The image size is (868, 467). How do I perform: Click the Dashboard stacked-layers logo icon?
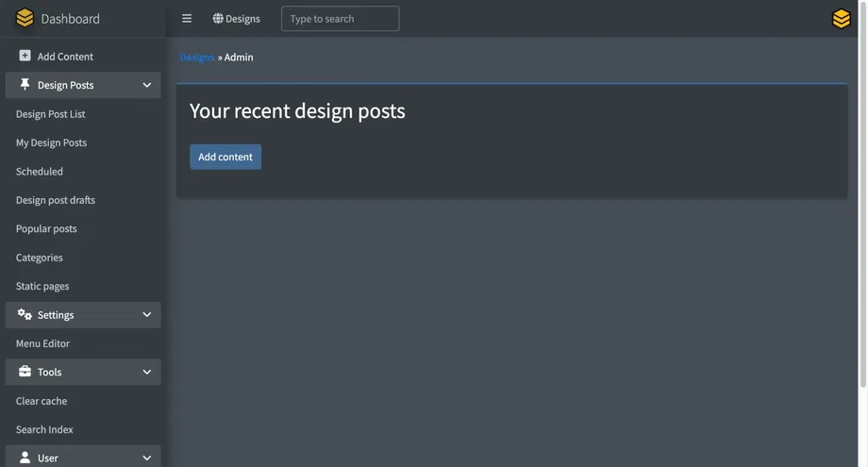coord(25,19)
